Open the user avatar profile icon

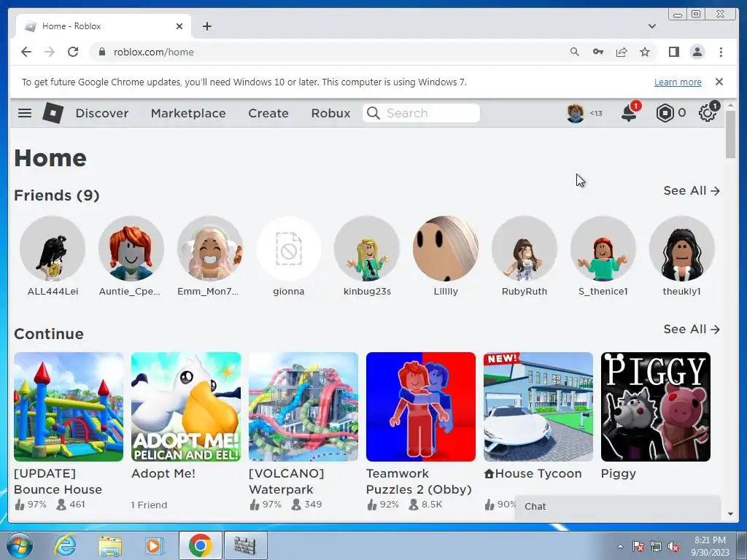click(576, 113)
